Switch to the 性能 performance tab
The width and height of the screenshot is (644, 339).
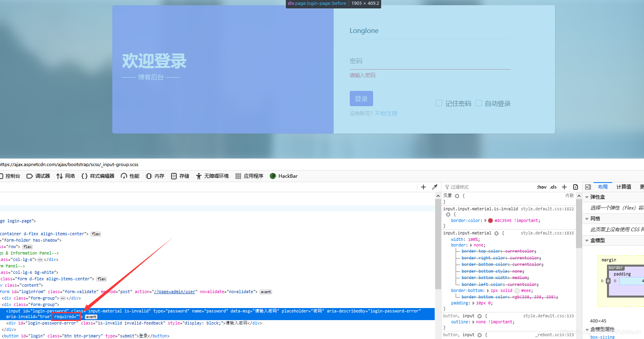pos(130,176)
